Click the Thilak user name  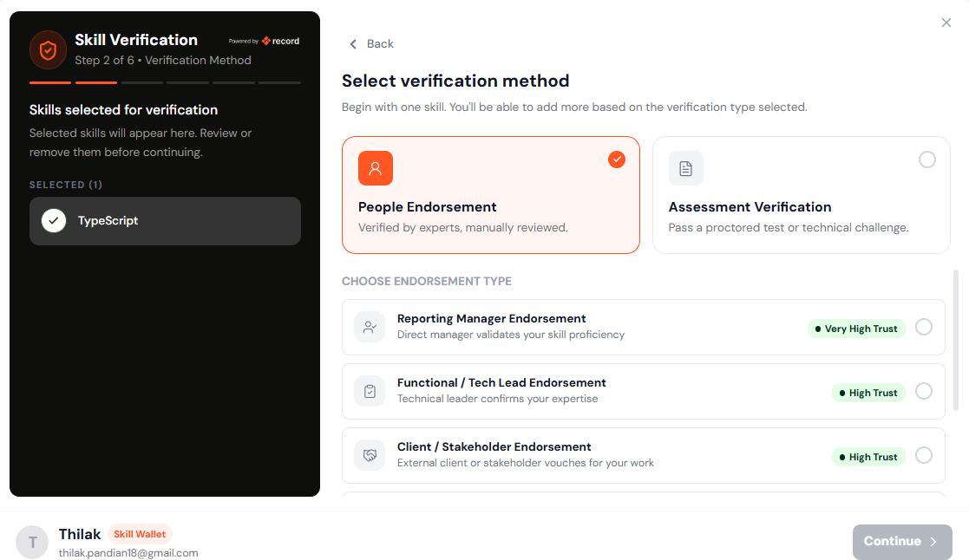[80, 534]
